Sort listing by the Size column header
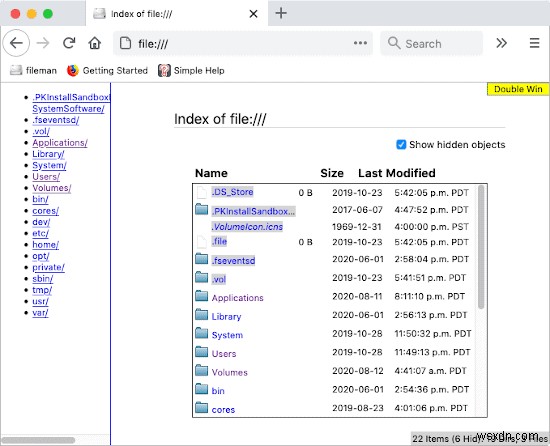Viewport: 550px width, 446px height. pyautogui.click(x=332, y=173)
